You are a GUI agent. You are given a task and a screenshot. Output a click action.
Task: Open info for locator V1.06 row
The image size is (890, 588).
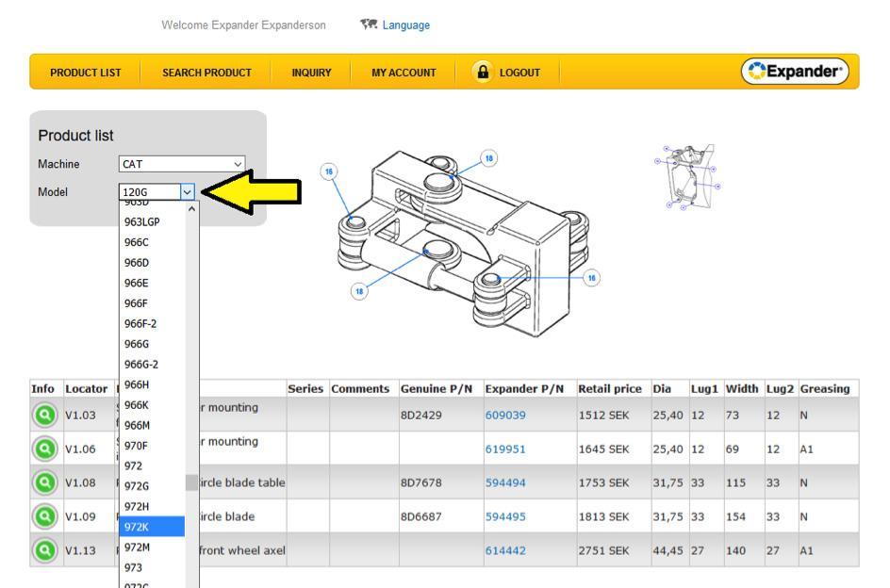click(x=45, y=449)
